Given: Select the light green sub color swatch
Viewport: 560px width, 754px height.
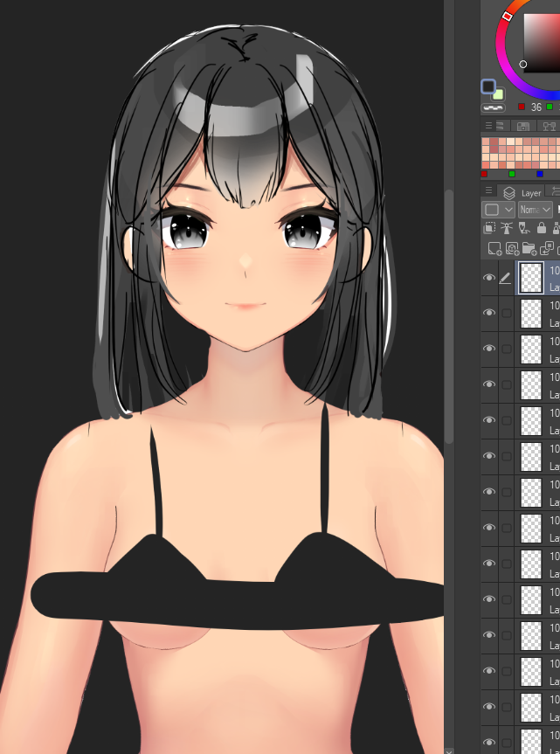Looking at the screenshot, I should coord(499,93).
